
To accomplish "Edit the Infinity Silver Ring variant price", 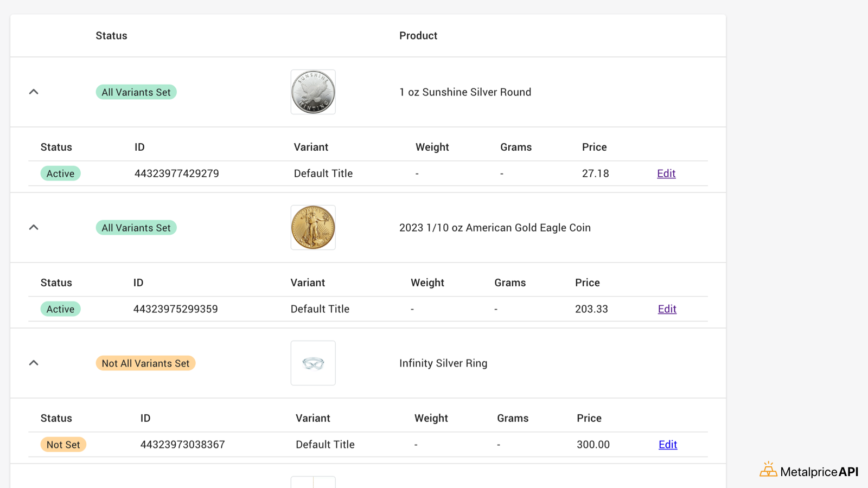I will [x=667, y=444].
